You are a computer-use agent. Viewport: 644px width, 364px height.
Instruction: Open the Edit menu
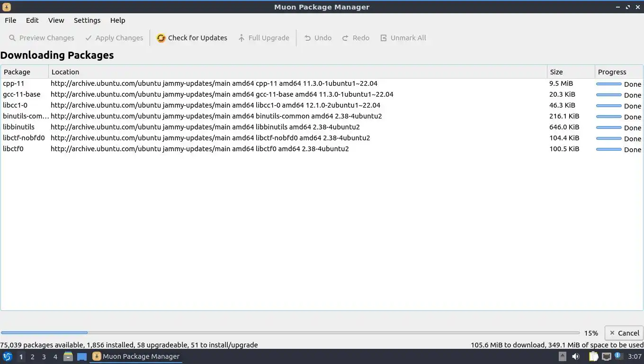point(32,20)
